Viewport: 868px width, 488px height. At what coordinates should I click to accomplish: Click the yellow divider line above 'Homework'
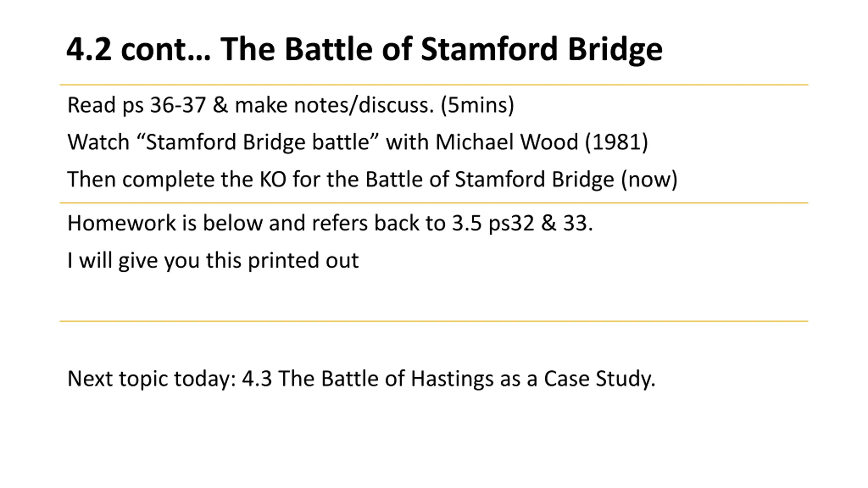tap(434, 203)
